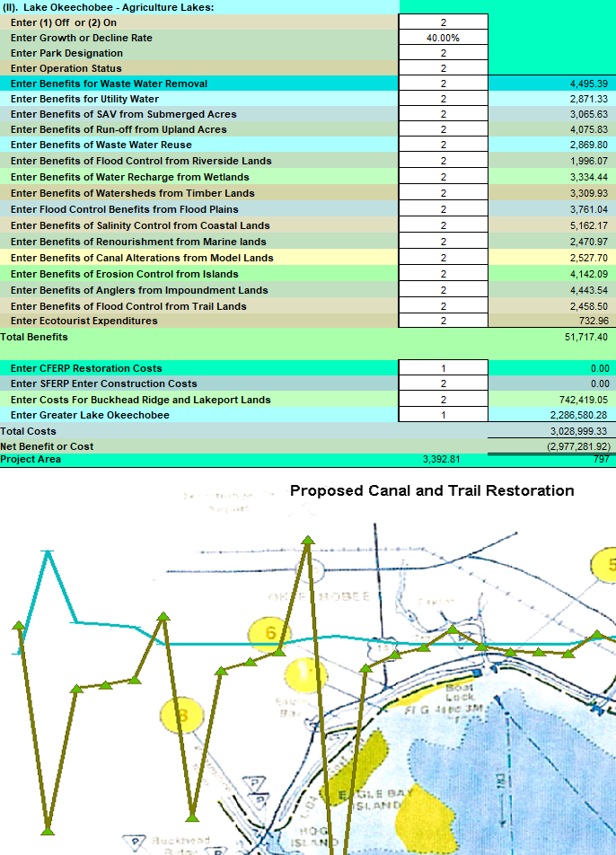The width and height of the screenshot is (616, 855).
Task: Select Growth or Decline Rate 40.00% cell
Action: pyautogui.click(x=443, y=38)
